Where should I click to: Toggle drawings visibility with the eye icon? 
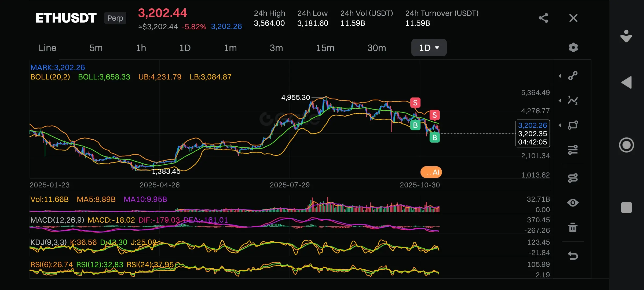click(573, 203)
